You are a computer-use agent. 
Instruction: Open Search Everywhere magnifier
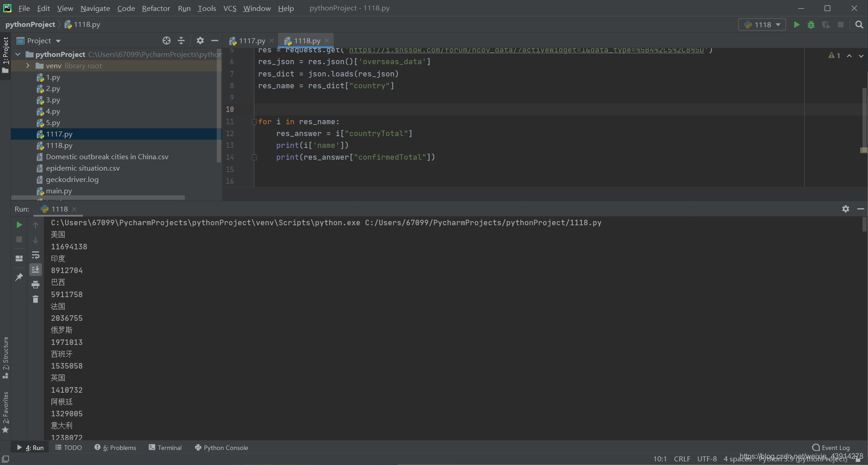[859, 25]
